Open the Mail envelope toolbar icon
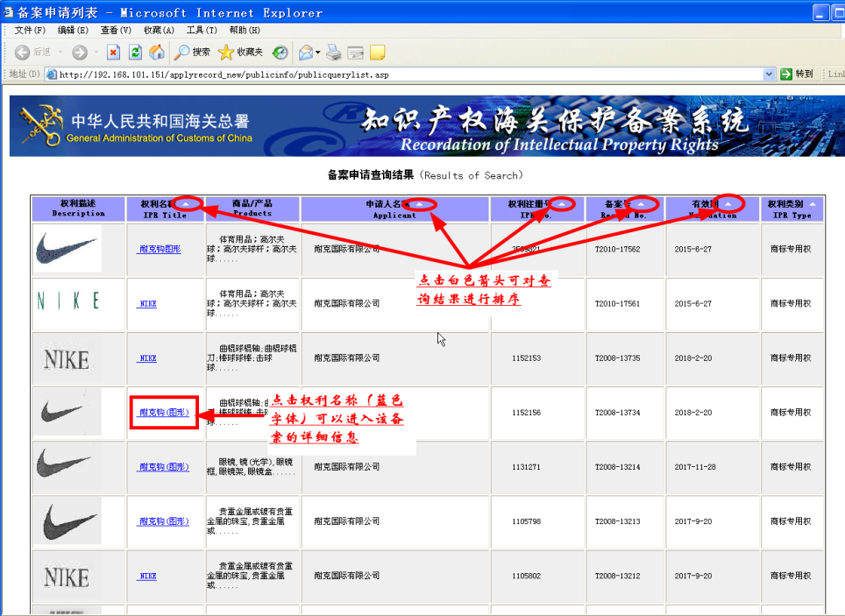The height and width of the screenshot is (616, 845). pyautogui.click(x=306, y=53)
